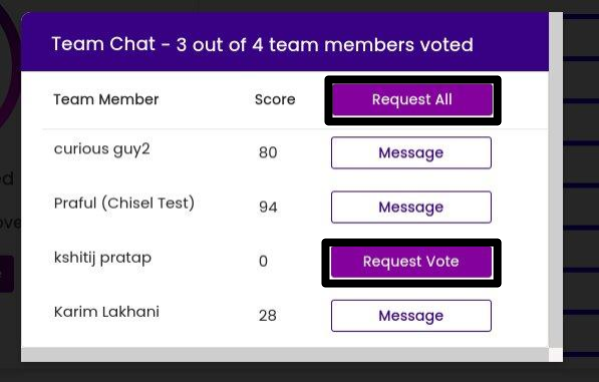Click the vertical scrollbar of the chat dialog
599x382 pixels.
pyautogui.click(x=556, y=180)
